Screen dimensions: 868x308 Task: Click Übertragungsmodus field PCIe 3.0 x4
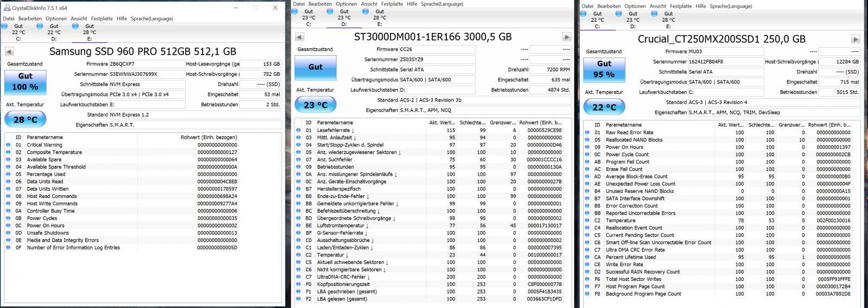147,94
